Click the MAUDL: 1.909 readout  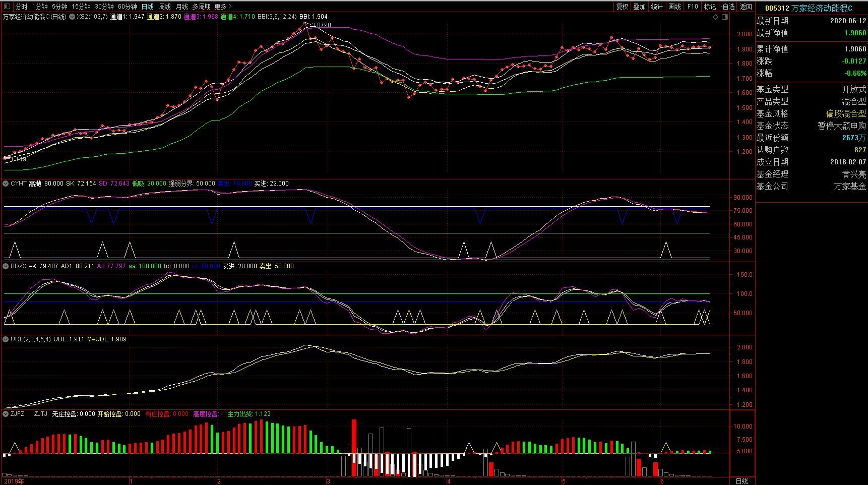click(x=107, y=339)
